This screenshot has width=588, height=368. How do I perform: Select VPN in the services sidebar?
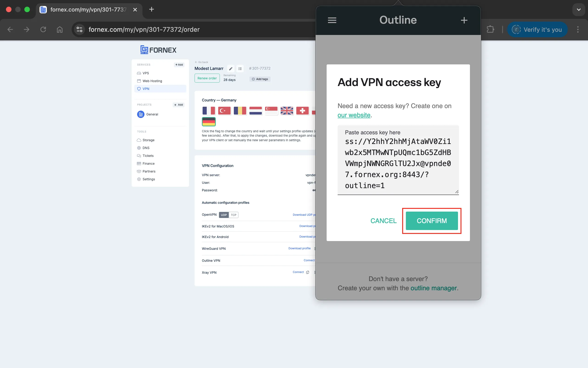point(160,89)
